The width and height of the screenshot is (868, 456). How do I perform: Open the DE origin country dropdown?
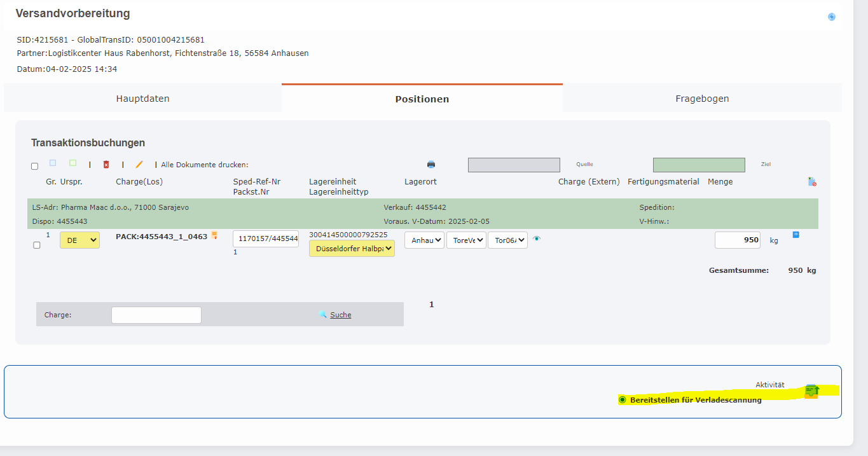pos(79,240)
